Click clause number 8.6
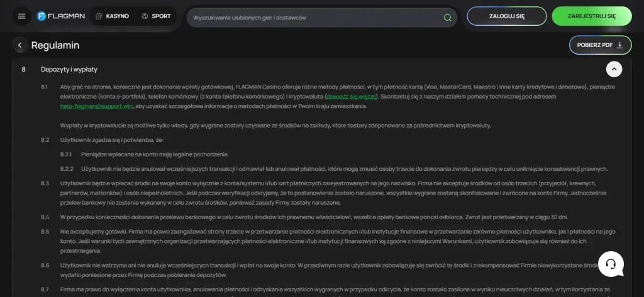 pos(45,266)
